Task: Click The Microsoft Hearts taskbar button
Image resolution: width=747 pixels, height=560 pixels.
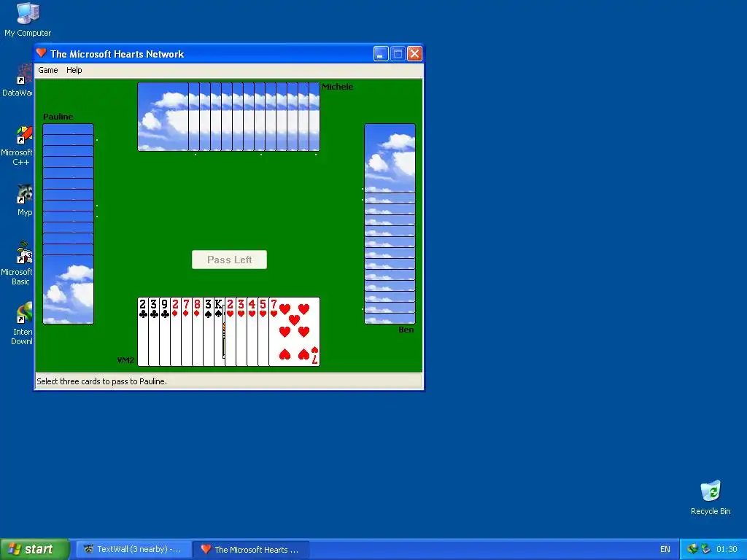Action: (x=252, y=550)
